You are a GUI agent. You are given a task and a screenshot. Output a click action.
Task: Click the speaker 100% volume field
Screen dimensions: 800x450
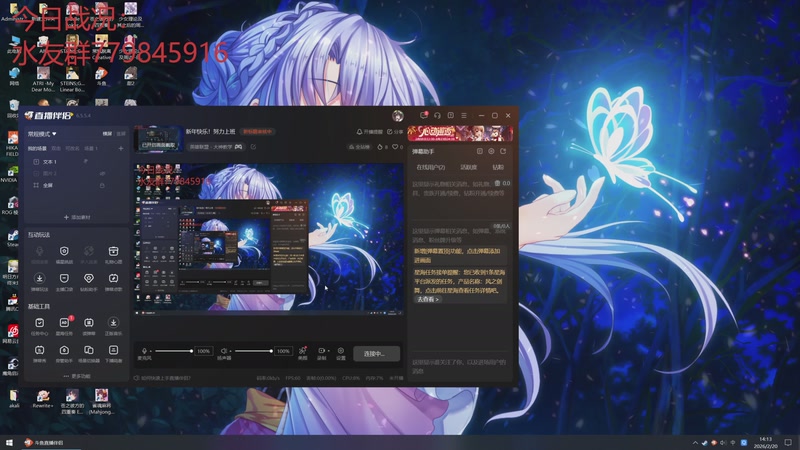click(x=283, y=351)
